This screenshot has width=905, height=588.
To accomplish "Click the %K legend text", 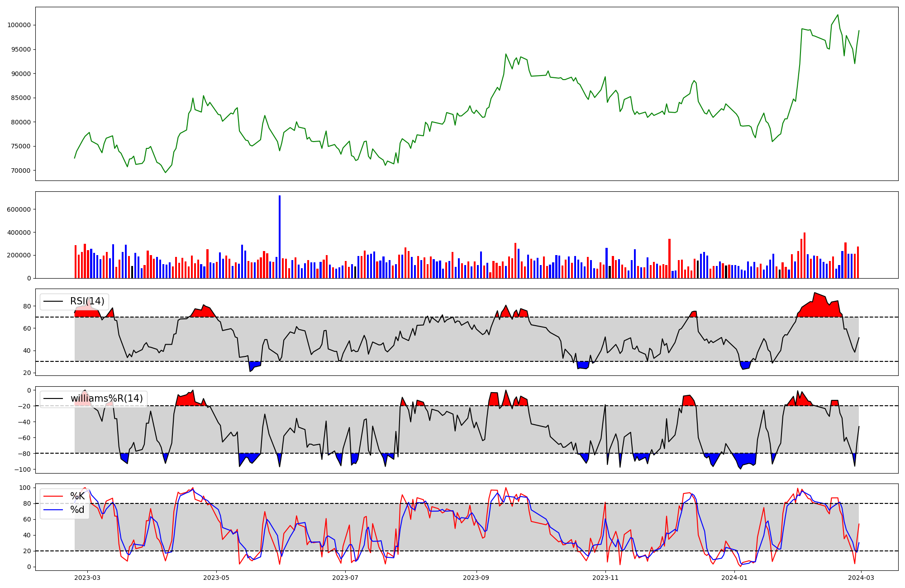I will tap(77, 496).
